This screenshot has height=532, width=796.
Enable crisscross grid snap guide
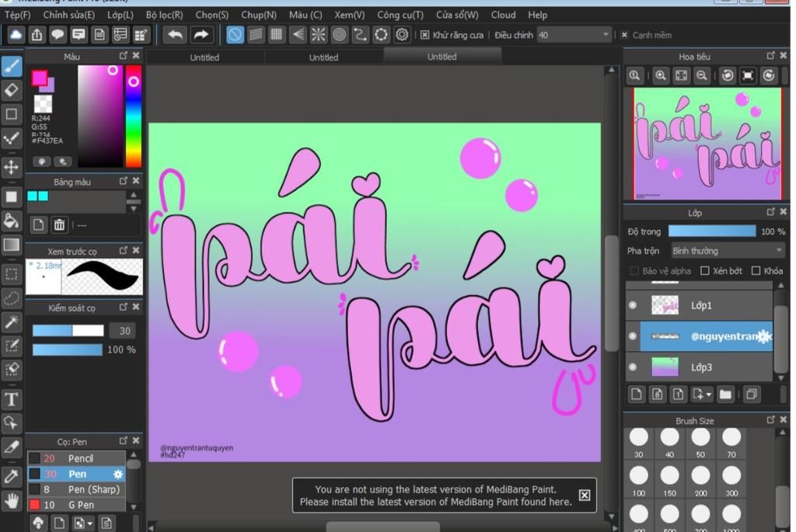(x=277, y=35)
